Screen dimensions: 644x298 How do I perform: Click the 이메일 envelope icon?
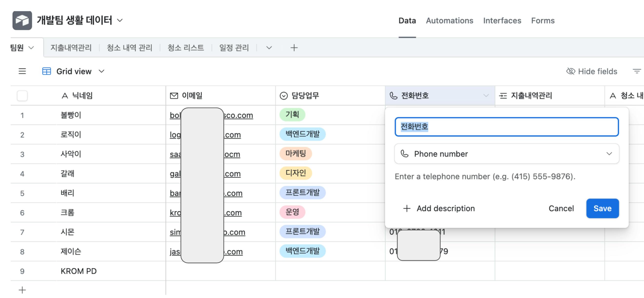[x=174, y=96]
